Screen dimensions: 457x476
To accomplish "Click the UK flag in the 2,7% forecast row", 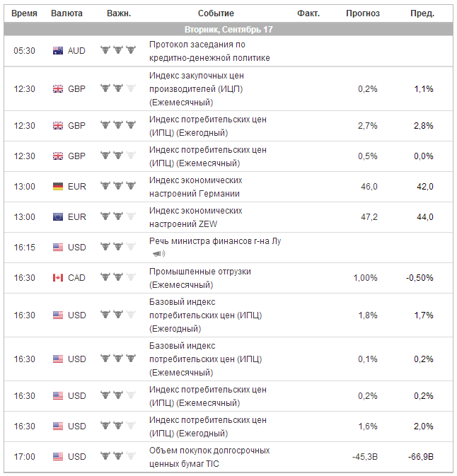I will click(58, 126).
